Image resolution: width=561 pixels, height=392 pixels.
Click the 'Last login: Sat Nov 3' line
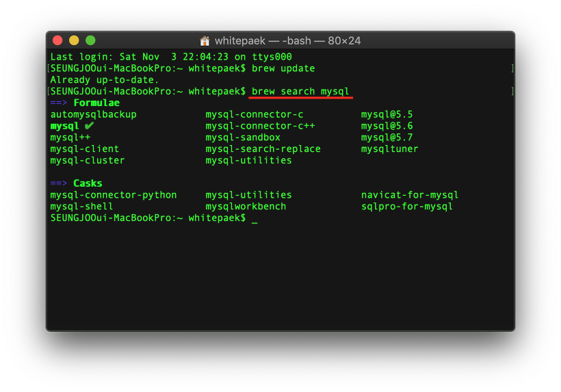pos(171,57)
